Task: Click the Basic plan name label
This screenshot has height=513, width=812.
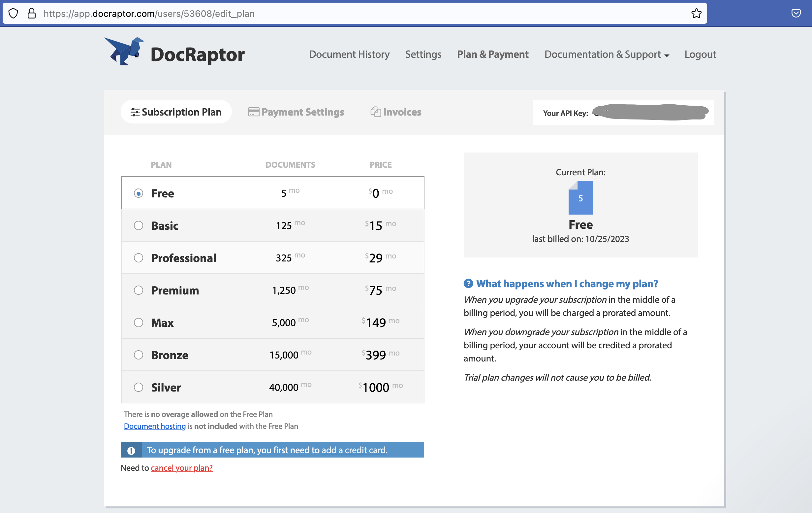Action: (x=165, y=225)
